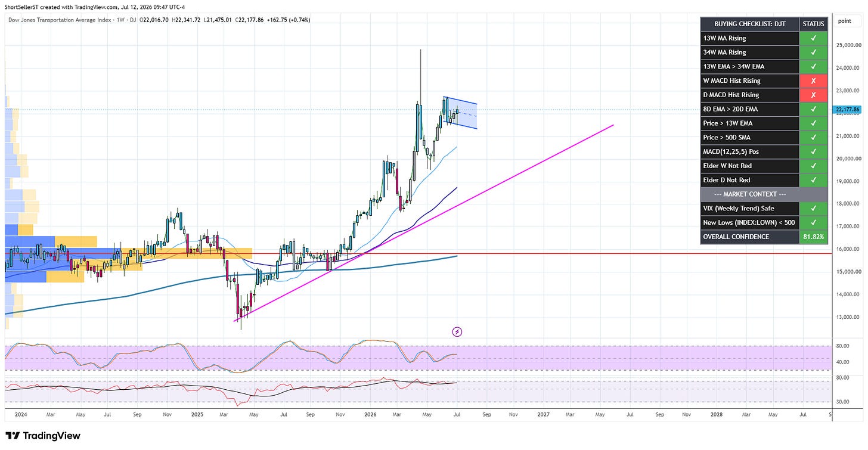Click the 2024 year label on time axis
This screenshot has width=868, height=450.
(20, 414)
